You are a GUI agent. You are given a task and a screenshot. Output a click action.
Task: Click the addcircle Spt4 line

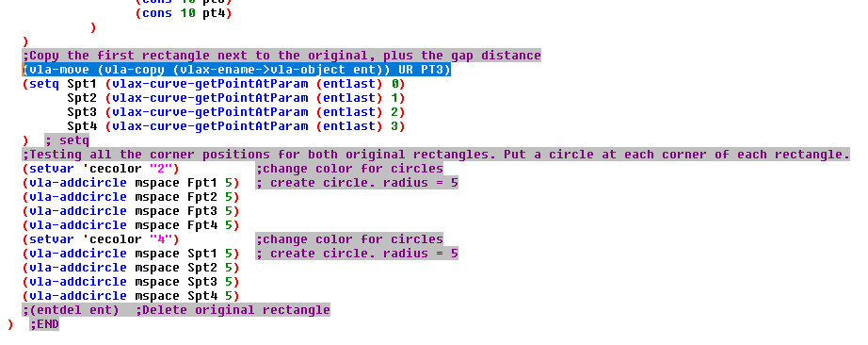131,296
